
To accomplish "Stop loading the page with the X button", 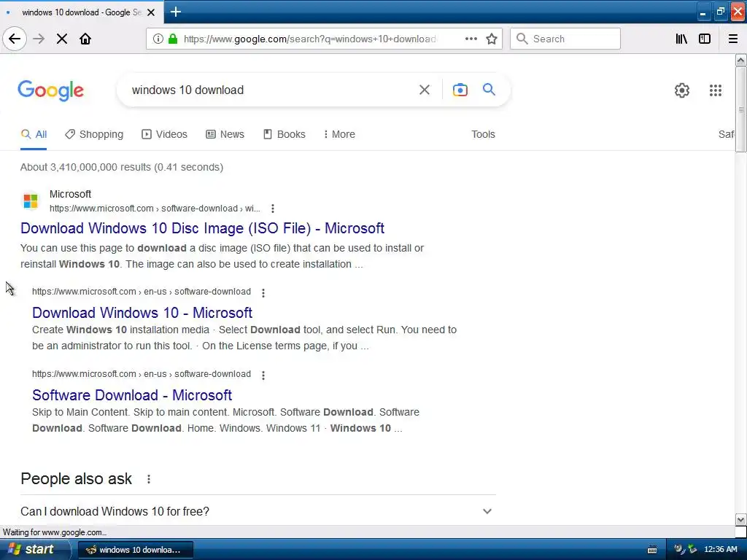I will coord(61,39).
